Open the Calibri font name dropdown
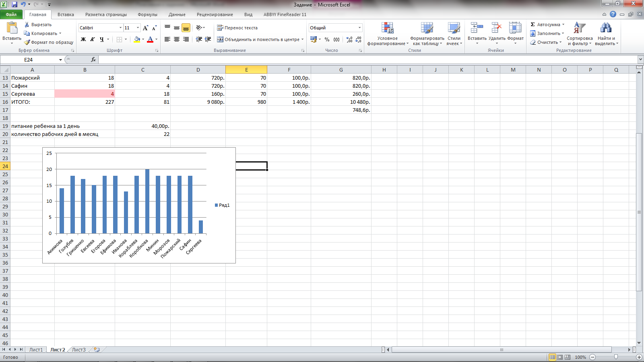 point(120,28)
